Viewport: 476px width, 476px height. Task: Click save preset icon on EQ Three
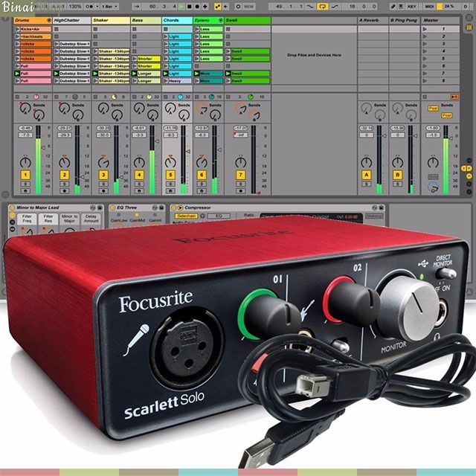(161, 208)
